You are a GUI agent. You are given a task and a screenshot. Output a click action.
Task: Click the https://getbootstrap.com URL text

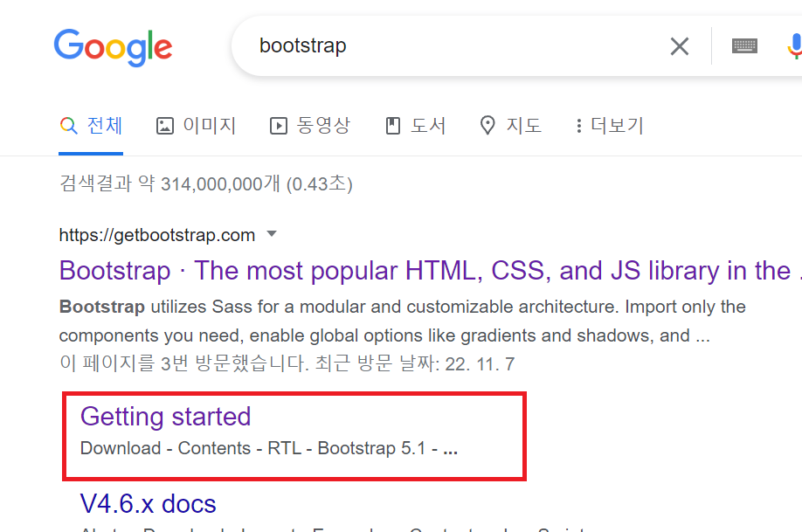click(x=157, y=235)
